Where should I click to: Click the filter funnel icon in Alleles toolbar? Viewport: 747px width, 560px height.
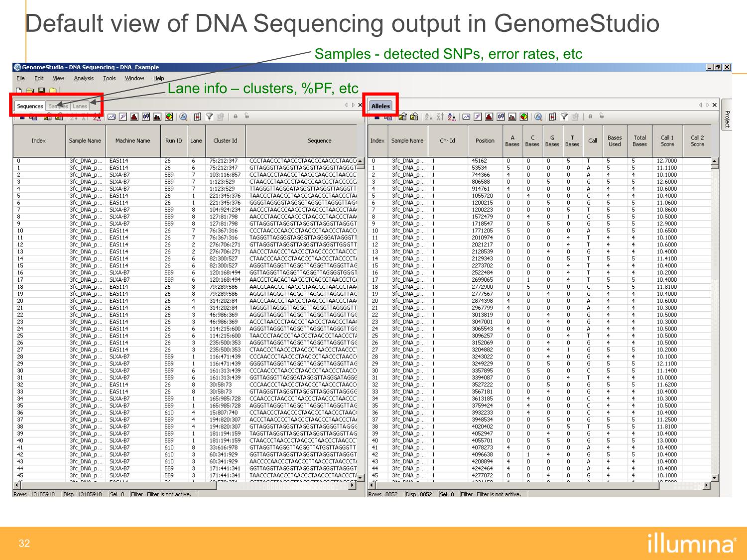pos(564,117)
